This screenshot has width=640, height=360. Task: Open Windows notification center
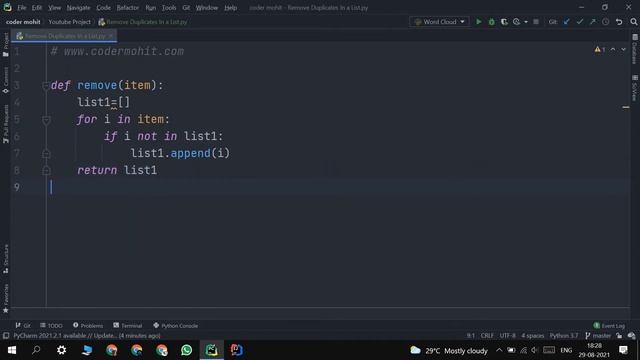(x=623, y=350)
